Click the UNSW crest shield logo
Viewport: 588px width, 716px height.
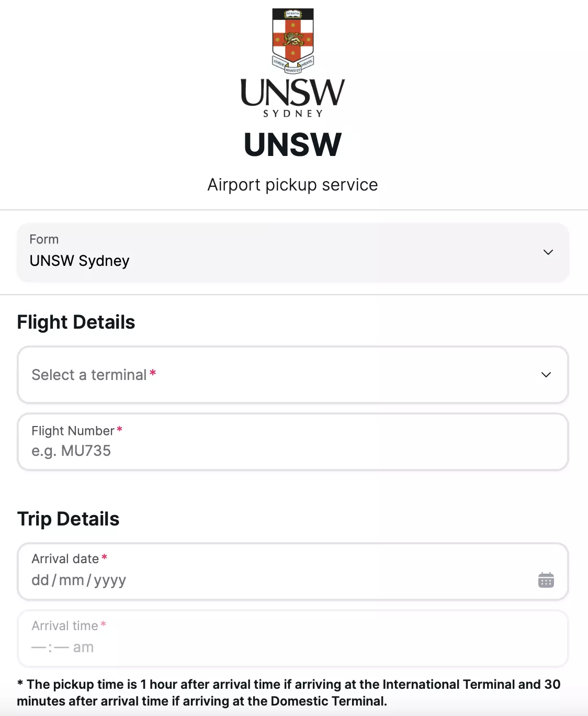point(293,41)
